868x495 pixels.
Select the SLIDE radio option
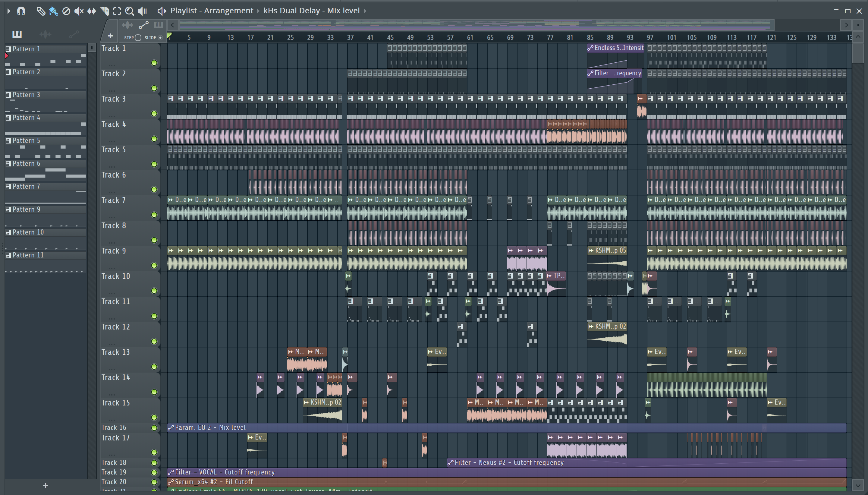pos(160,38)
